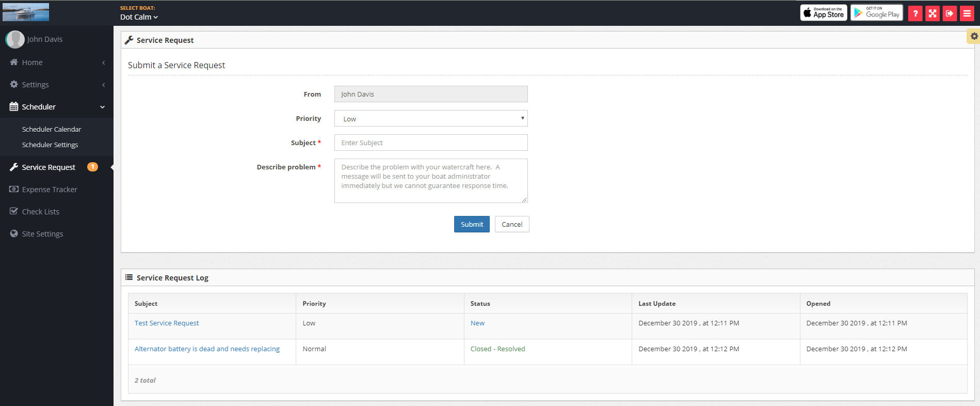
Task: Click the Describe problem text area
Action: [431, 181]
